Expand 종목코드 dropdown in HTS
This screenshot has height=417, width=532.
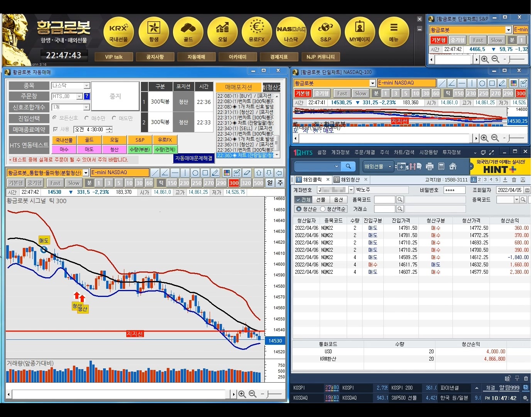(x=517, y=200)
